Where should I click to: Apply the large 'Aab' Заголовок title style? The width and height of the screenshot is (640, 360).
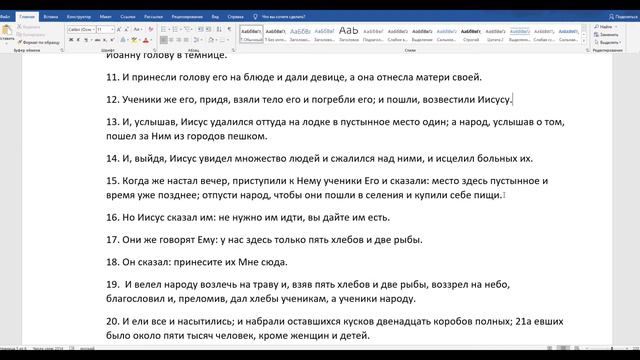[349, 34]
